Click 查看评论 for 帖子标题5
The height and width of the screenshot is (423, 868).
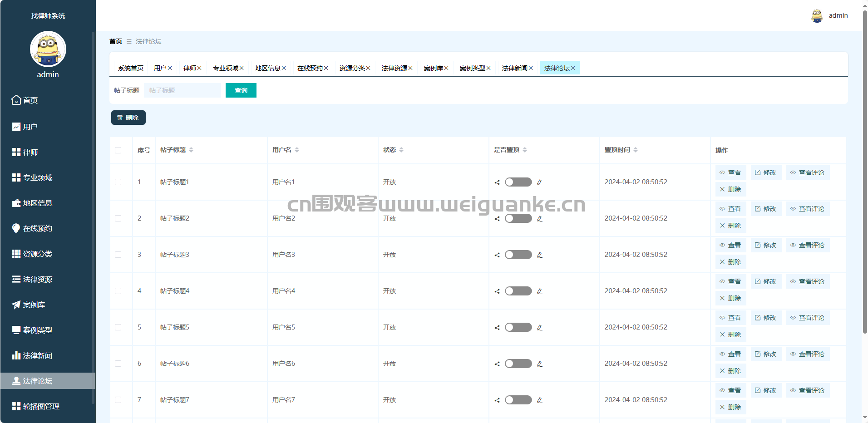808,318
